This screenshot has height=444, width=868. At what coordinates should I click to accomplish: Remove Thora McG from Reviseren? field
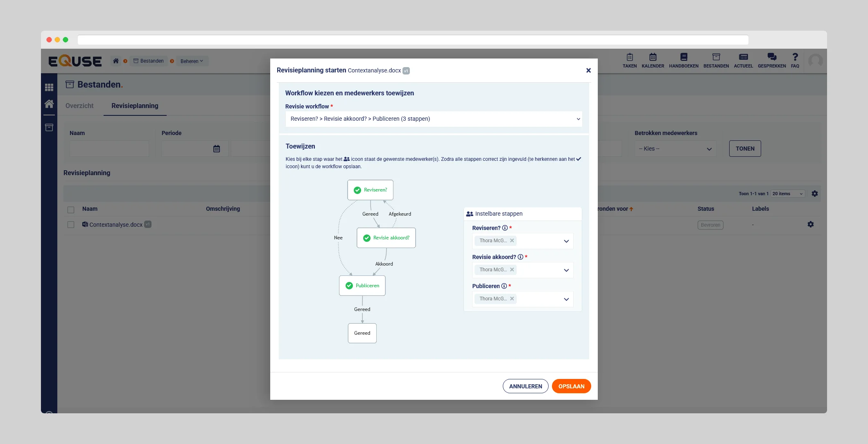512,241
